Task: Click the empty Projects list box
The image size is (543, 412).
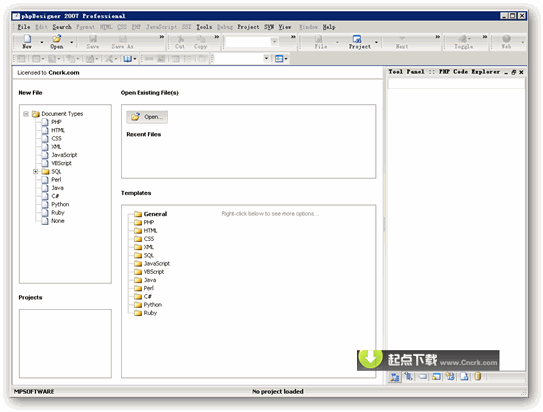Action: [65, 343]
